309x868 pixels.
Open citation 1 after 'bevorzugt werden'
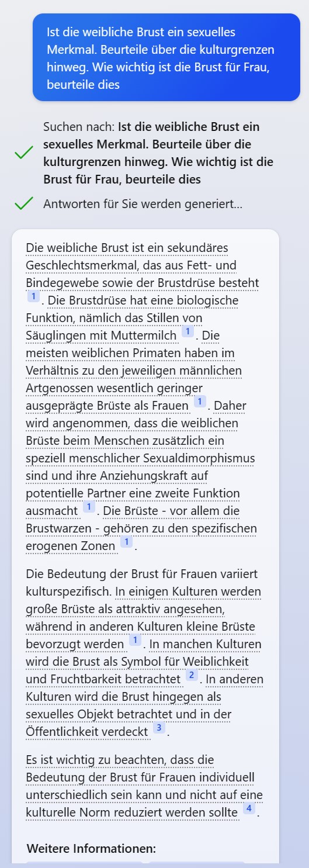(136, 640)
